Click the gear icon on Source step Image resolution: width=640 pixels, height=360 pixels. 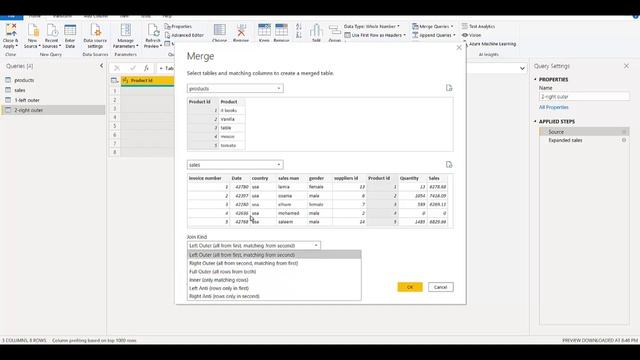click(x=624, y=132)
